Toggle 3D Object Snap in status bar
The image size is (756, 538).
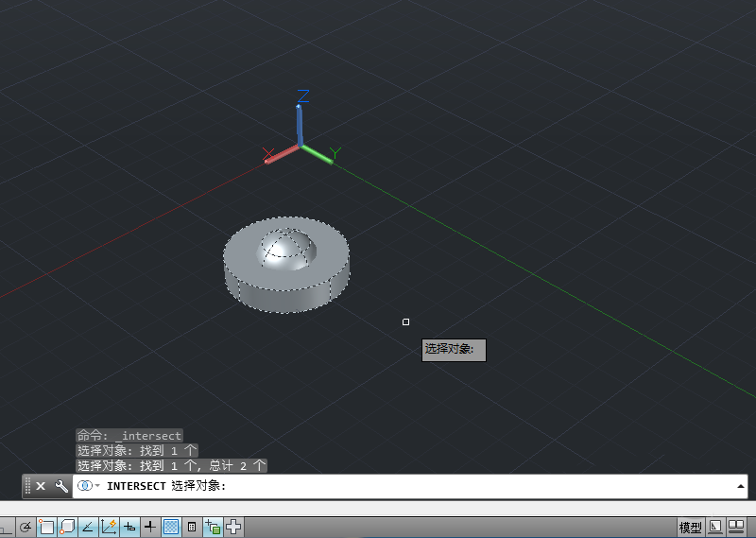67,527
